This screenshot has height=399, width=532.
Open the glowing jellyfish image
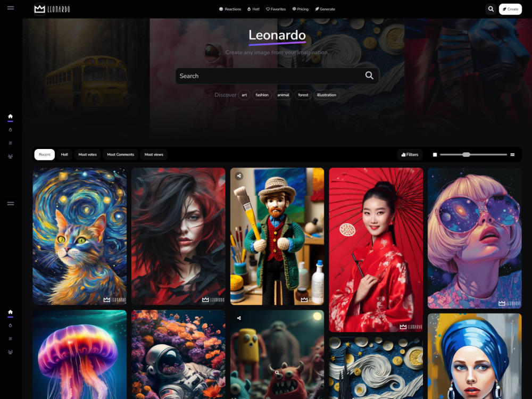[x=79, y=354]
